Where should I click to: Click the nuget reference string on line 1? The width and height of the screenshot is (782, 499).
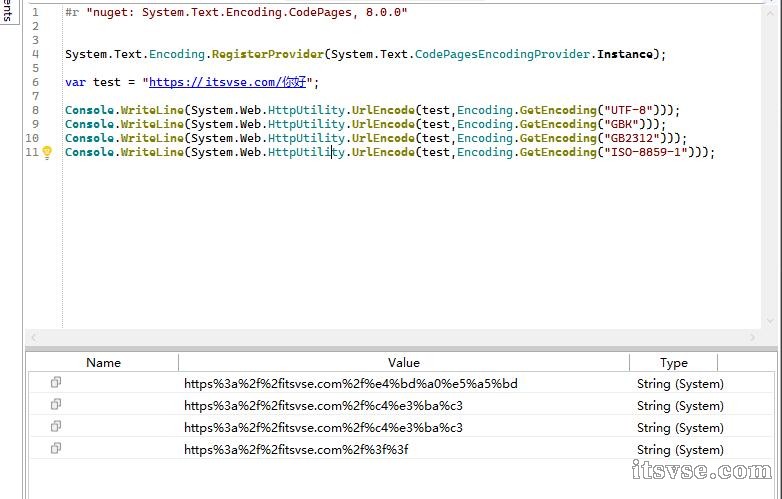247,12
